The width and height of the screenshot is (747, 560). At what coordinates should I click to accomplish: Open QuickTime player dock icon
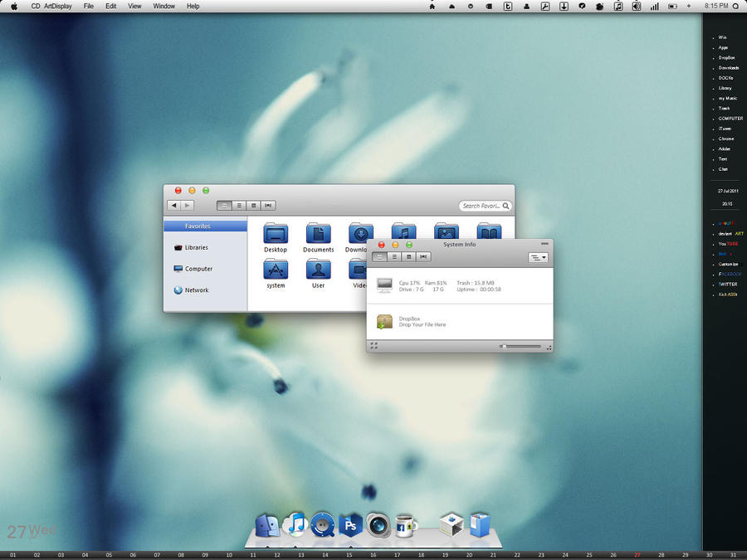tap(323, 525)
